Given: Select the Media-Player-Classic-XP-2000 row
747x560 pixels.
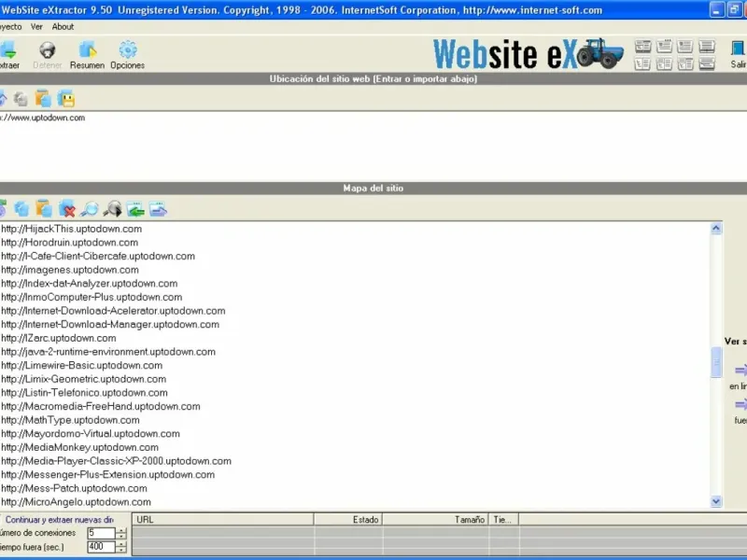Looking at the screenshot, I should coord(116,461).
